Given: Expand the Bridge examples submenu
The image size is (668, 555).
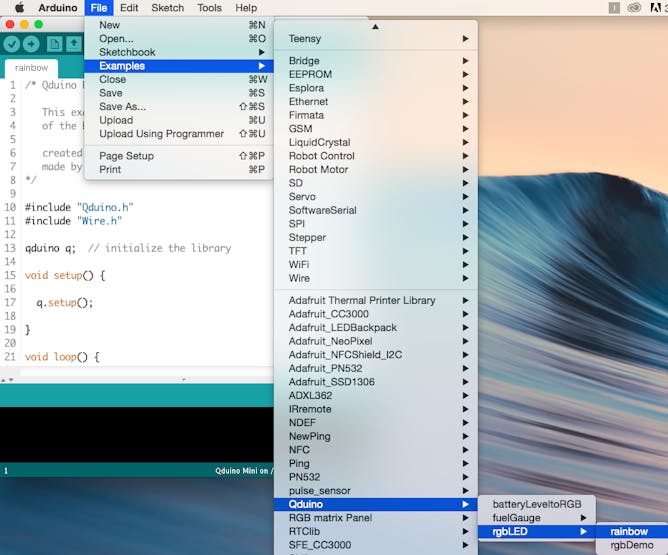Looking at the screenshot, I should pos(376,61).
